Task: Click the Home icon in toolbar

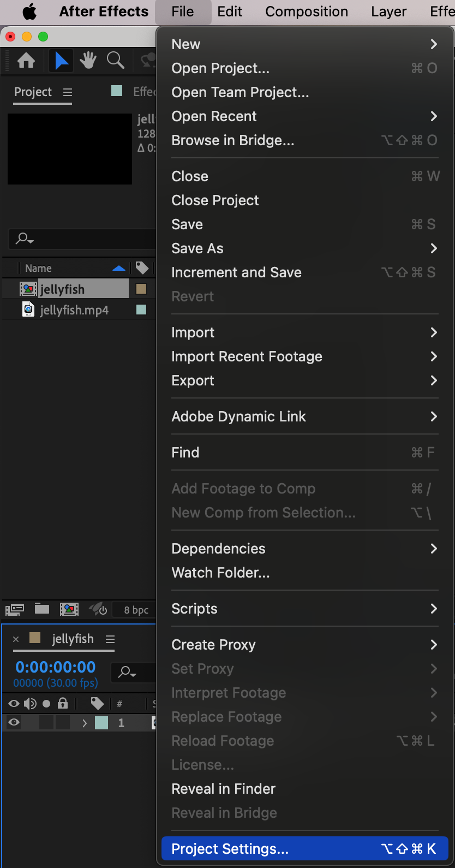Action: [26, 61]
